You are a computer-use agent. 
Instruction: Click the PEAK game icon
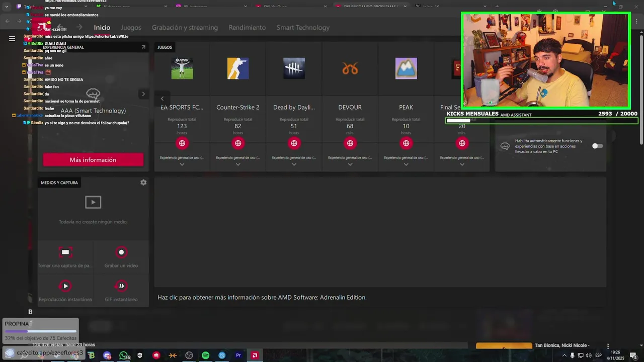(x=406, y=68)
